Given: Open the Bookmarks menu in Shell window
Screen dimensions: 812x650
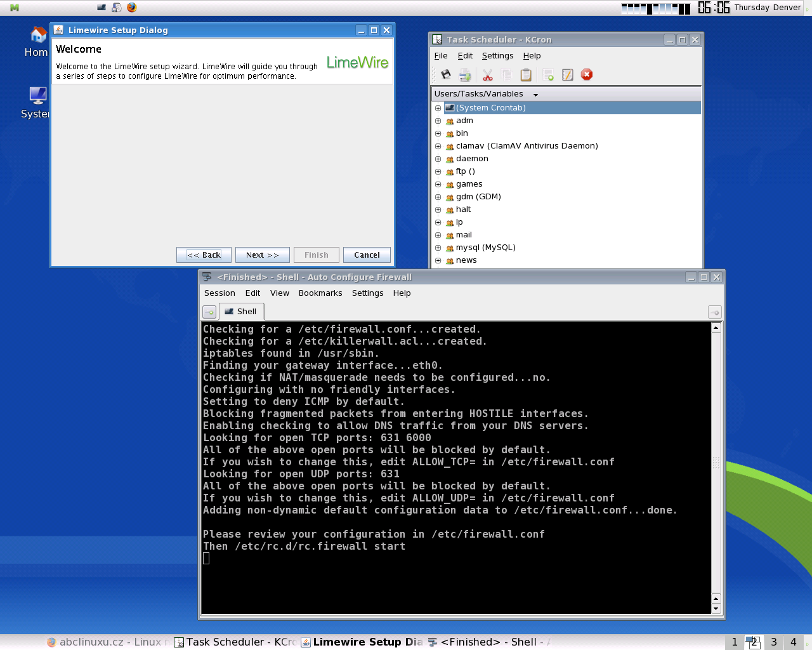Looking at the screenshot, I should tap(320, 293).
